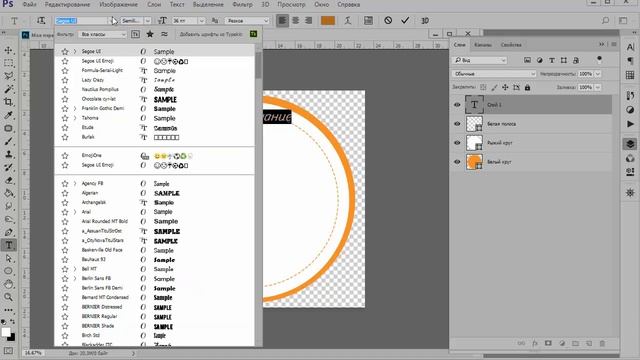Viewport: 640px width, 360px height.
Task: Select the Brush tool
Action: (x=8, y=141)
